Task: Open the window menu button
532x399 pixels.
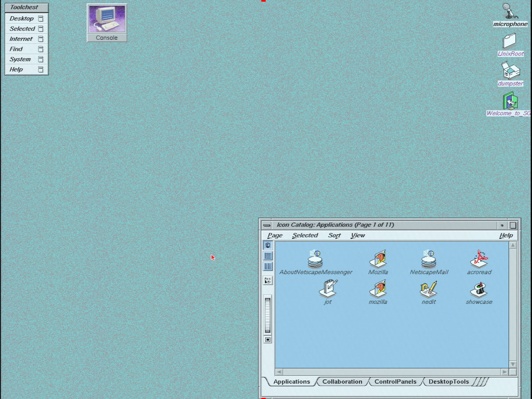Action: [267, 225]
